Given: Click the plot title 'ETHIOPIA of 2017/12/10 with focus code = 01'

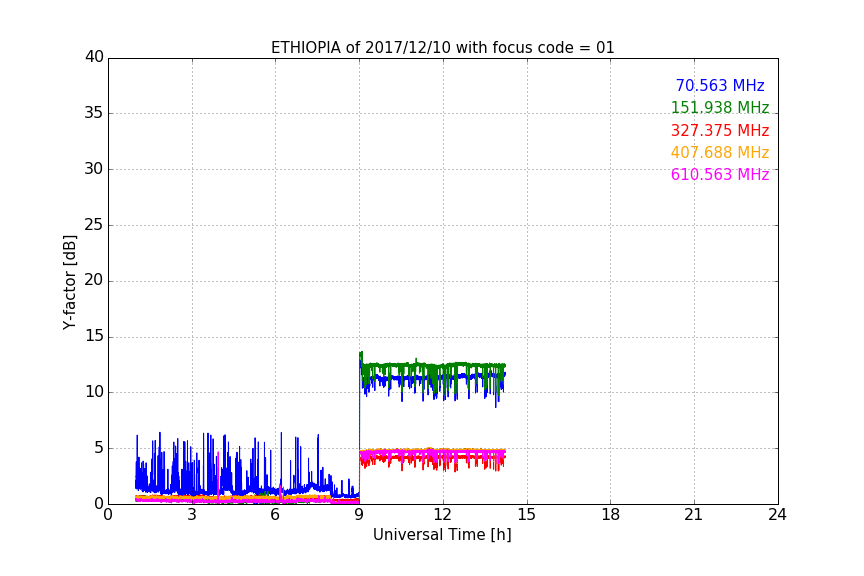Looking at the screenshot, I should 442,47.
